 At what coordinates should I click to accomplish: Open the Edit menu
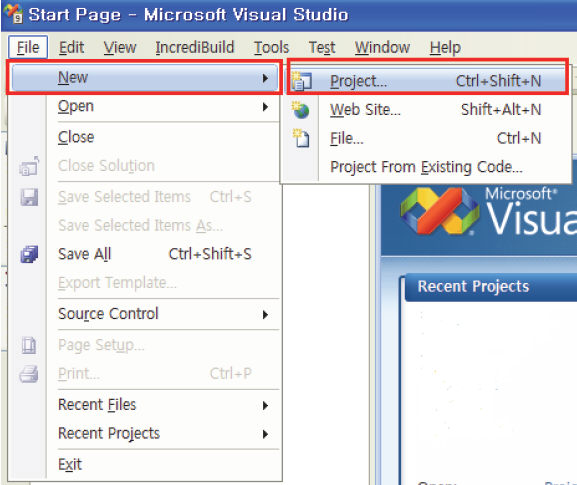[x=71, y=47]
